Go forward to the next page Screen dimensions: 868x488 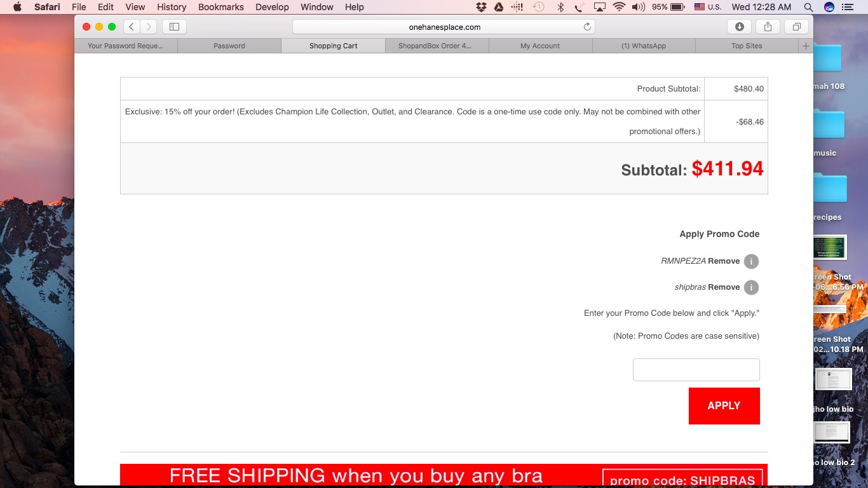click(x=148, y=27)
